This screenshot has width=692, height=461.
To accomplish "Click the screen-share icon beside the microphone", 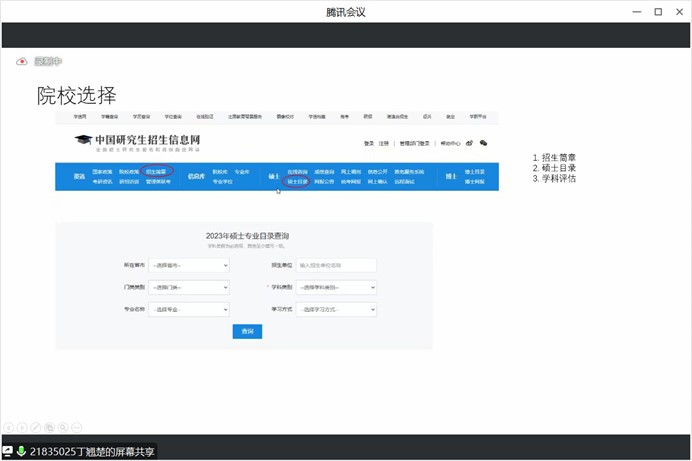I will pyautogui.click(x=8, y=451).
